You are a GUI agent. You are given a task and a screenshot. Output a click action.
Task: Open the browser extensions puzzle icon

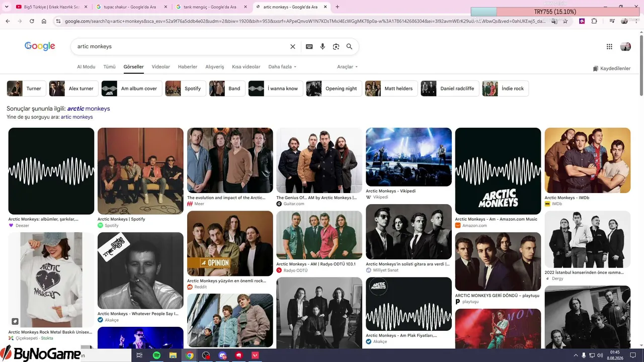[594, 21]
